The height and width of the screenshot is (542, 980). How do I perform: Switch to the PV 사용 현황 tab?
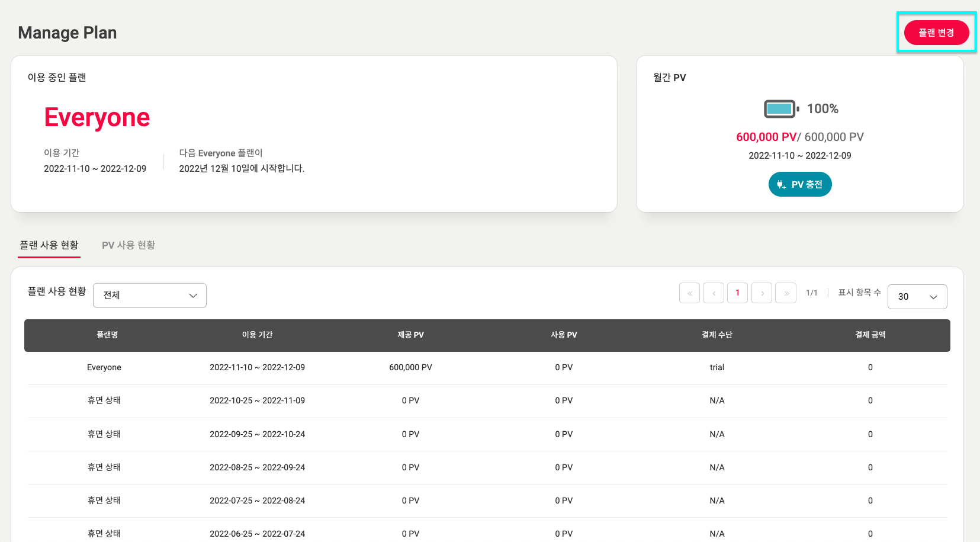pyautogui.click(x=128, y=245)
